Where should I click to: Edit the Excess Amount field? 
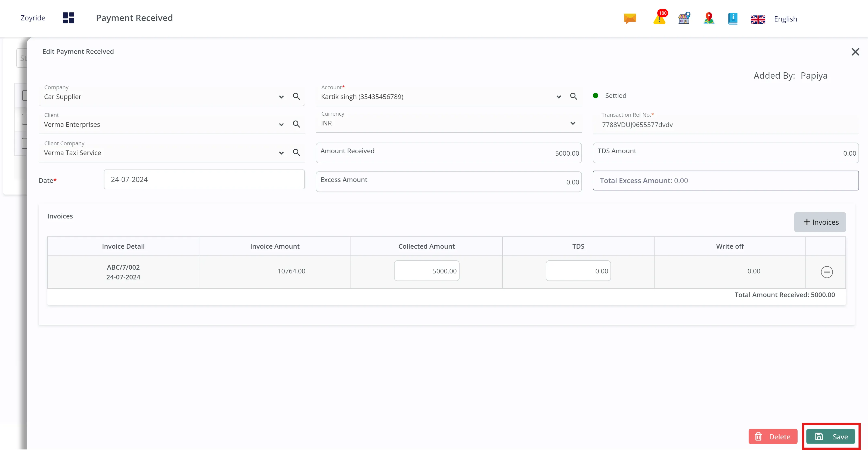(x=448, y=182)
